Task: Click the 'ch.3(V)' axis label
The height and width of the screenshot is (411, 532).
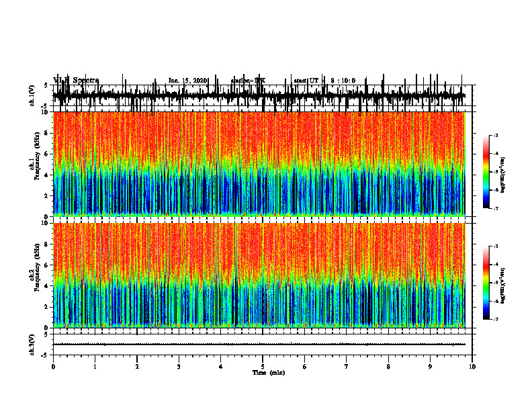Action: [32, 345]
